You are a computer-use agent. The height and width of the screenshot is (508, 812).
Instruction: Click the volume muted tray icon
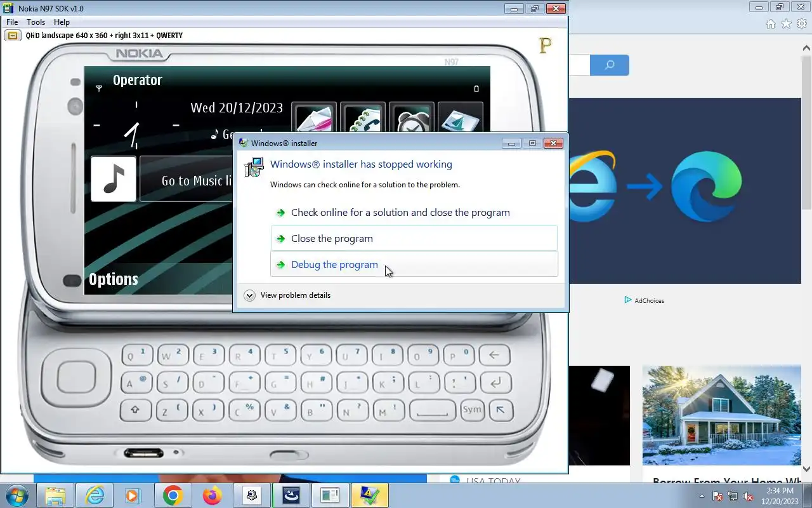pos(748,496)
